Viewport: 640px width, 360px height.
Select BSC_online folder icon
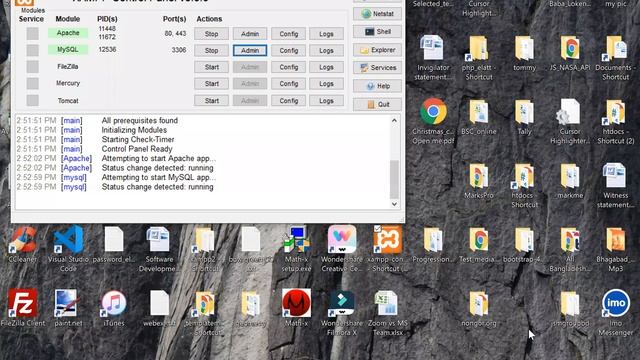point(479,117)
